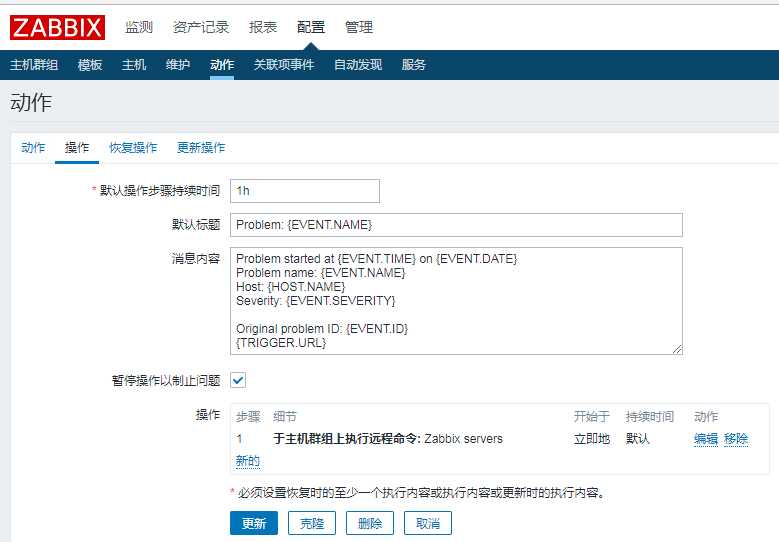This screenshot has width=779, height=542.
Task: Open the 监测 top menu
Action: click(x=139, y=27)
